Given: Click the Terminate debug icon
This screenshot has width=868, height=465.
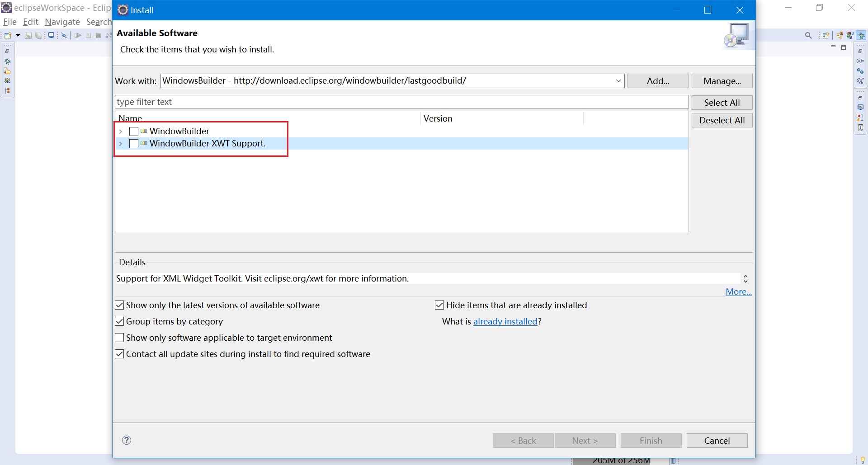Looking at the screenshot, I should pyautogui.click(x=99, y=35).
